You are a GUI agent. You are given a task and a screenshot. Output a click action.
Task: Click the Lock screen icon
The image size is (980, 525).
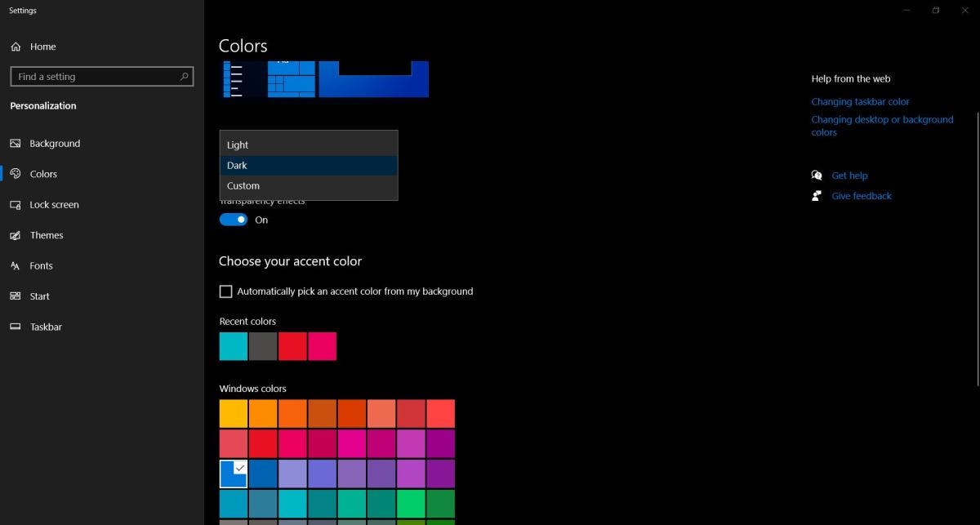point(15,205)
